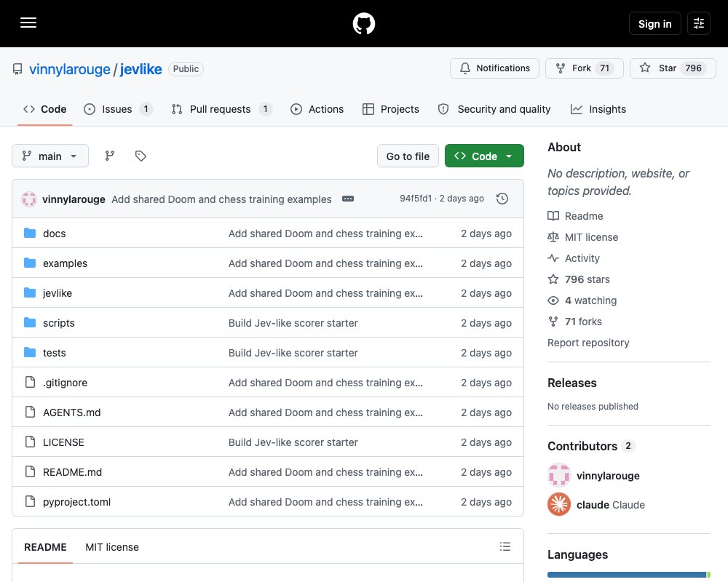The height and width of the screenshot is (582, 728).
Task: Open the LICENSE file
Action: coord(63,442)
